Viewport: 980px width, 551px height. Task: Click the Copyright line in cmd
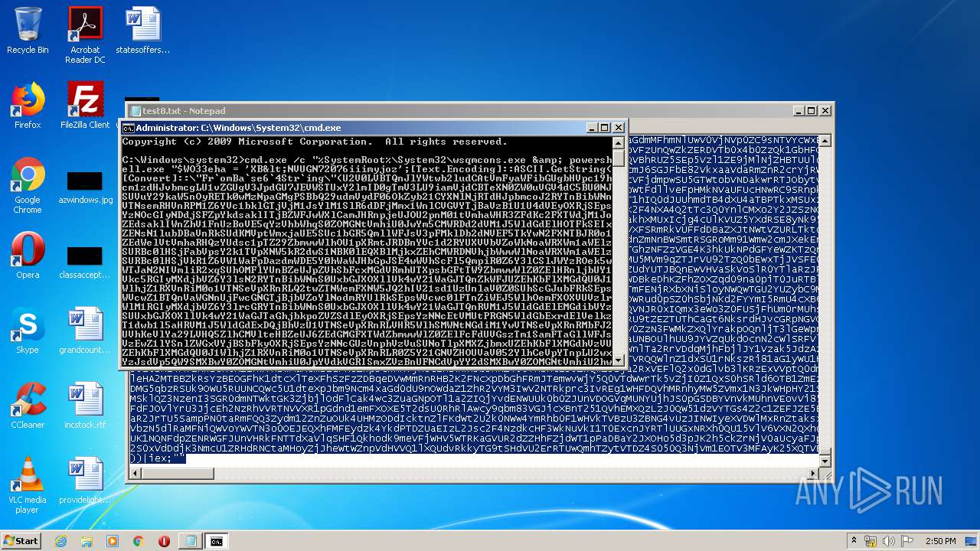314,142
